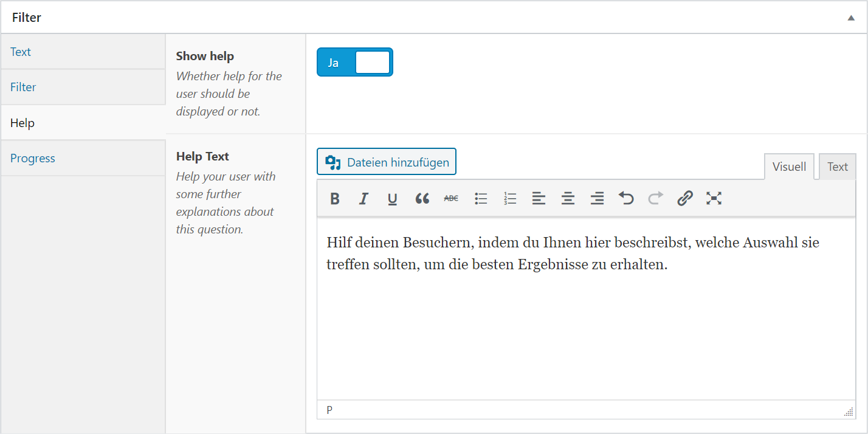This screenshot has height=434, width=868.
Task: Click into the help text editor area
Action: [586, 308]
